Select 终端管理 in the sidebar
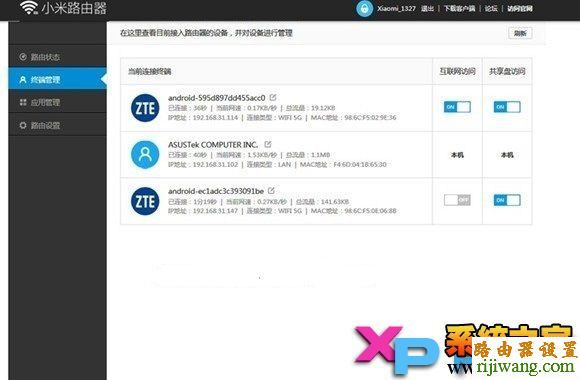This screenshot has height=380, width=580. (58, 79)
